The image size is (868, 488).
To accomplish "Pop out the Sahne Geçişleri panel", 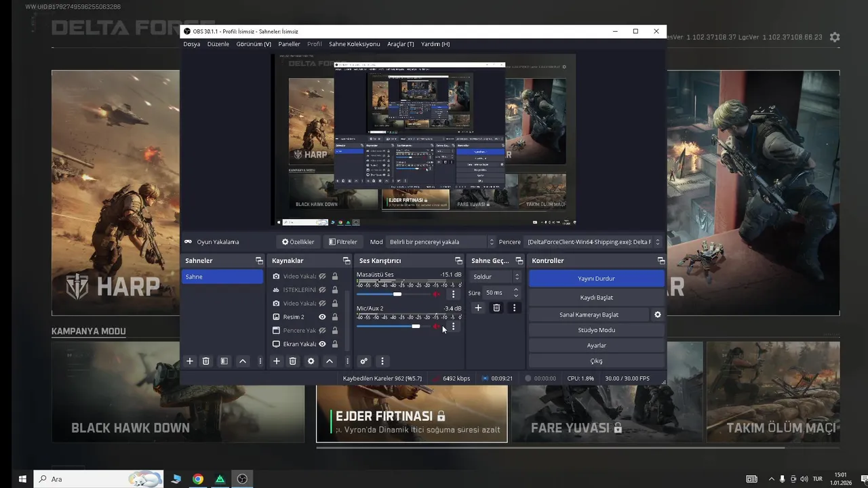I will click(519, 261).
